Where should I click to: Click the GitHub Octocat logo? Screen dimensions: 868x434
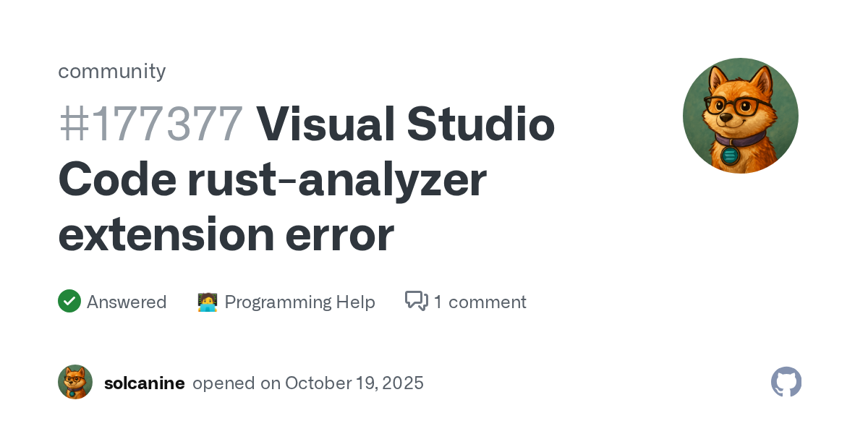786,382
